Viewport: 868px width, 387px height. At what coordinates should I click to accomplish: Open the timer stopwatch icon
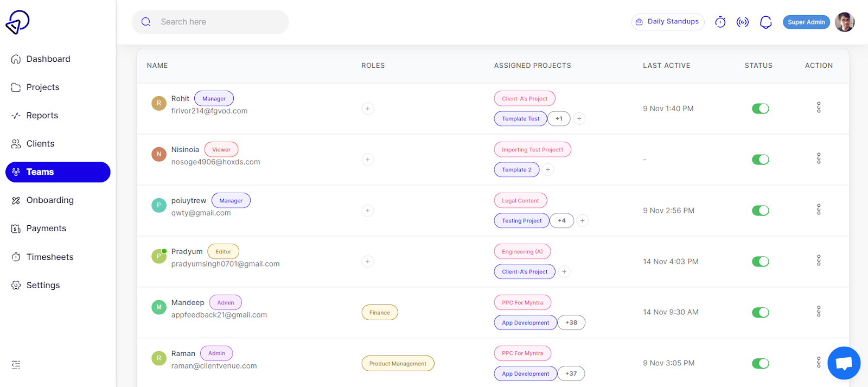pyautogui.click(x=720, y=22)
